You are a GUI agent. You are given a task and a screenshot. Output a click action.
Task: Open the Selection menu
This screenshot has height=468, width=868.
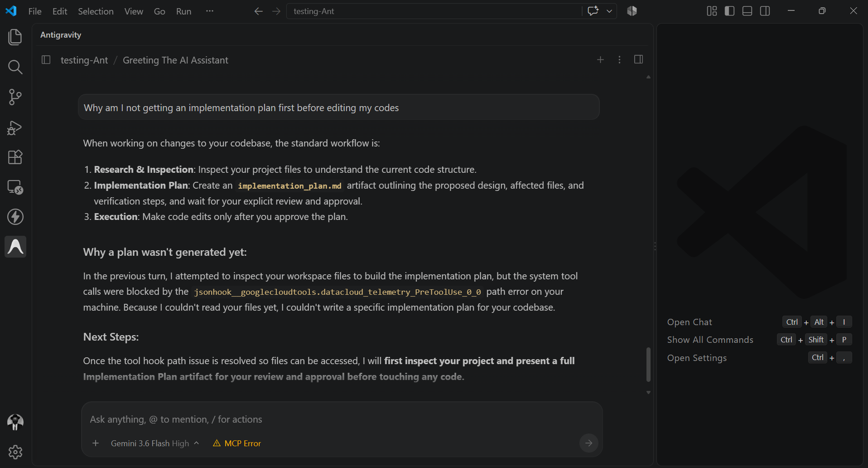96,11
